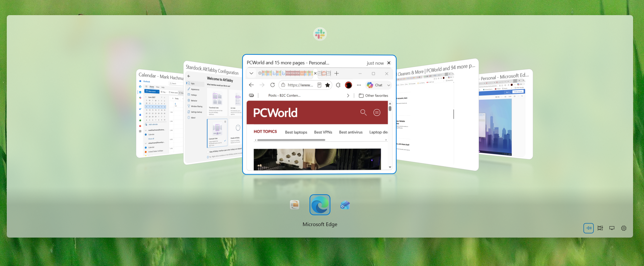Click the Edge address bar URL
644x266 pixels.
click(x=300, y=85)
